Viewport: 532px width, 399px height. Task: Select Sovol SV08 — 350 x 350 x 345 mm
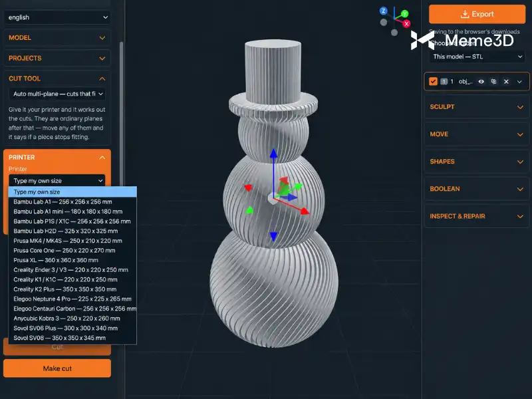coord(72,338)
